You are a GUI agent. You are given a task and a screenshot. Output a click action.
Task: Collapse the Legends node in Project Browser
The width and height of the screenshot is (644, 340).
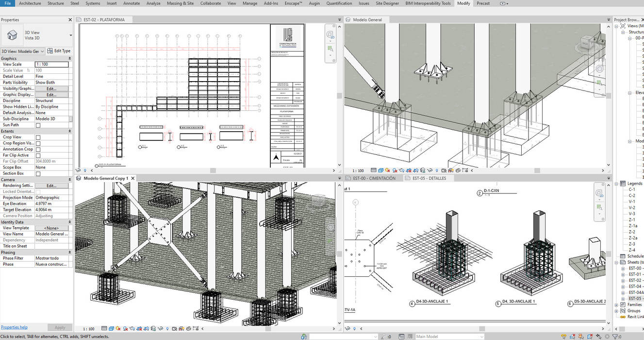tap(617, 184)
